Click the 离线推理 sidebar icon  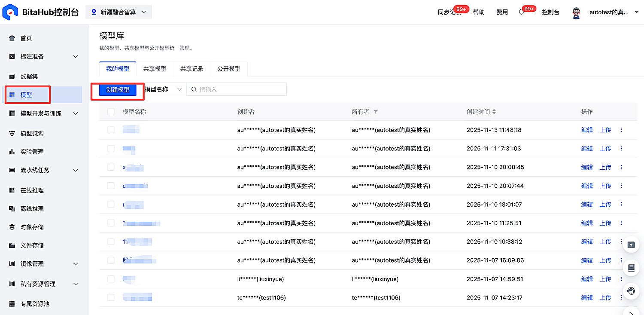[x=12, y=209]
